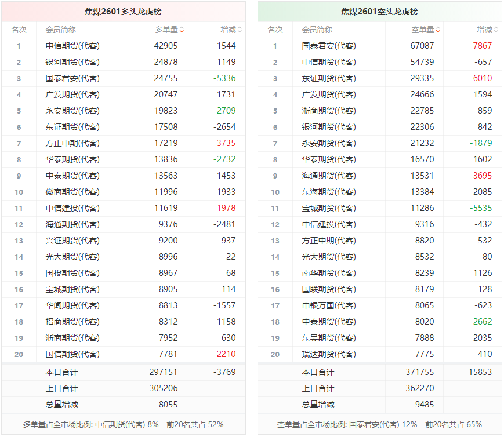Select 中信期货(代客) in short table rank 2
504x437 pixels.
329,62
